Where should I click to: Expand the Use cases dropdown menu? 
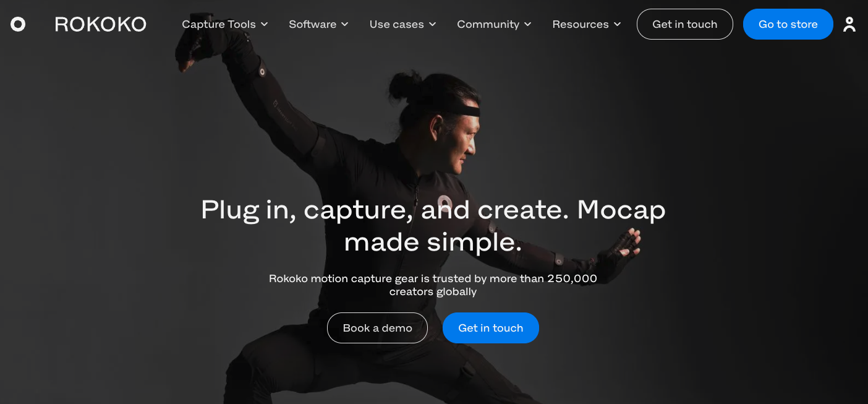pos(403,24)
